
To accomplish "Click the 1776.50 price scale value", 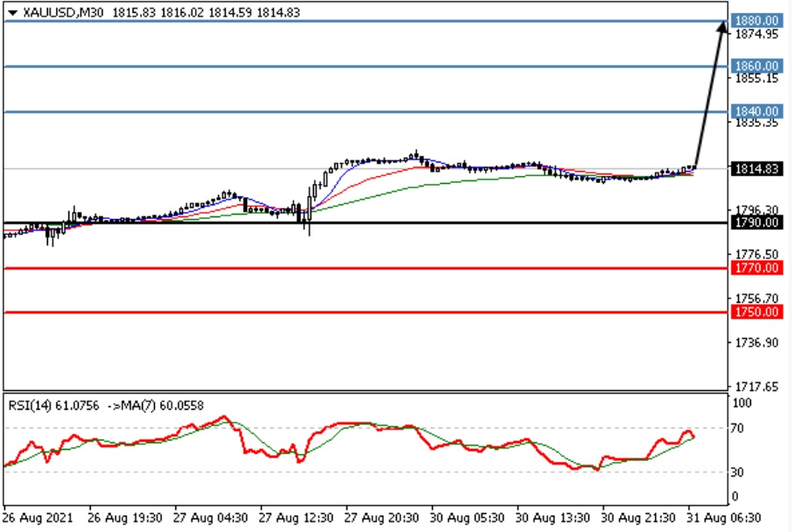I will click(757, 254).
